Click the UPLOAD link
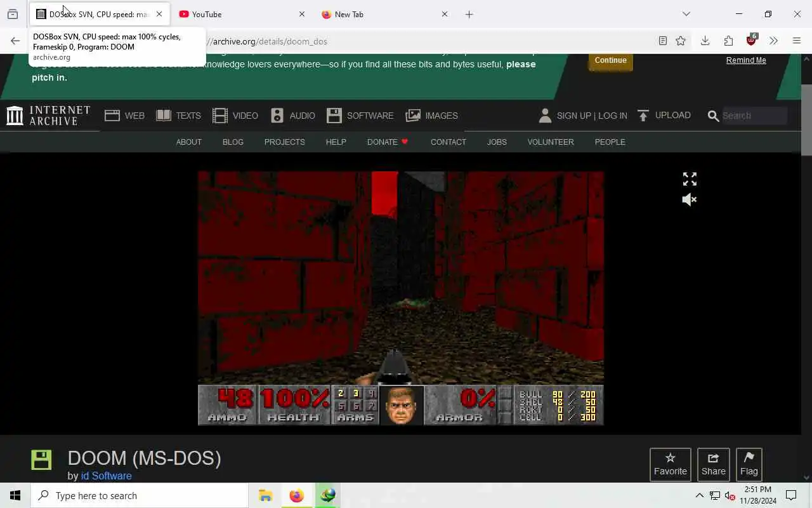The height and width of the screenshot is (508, 812). point(664,116)
